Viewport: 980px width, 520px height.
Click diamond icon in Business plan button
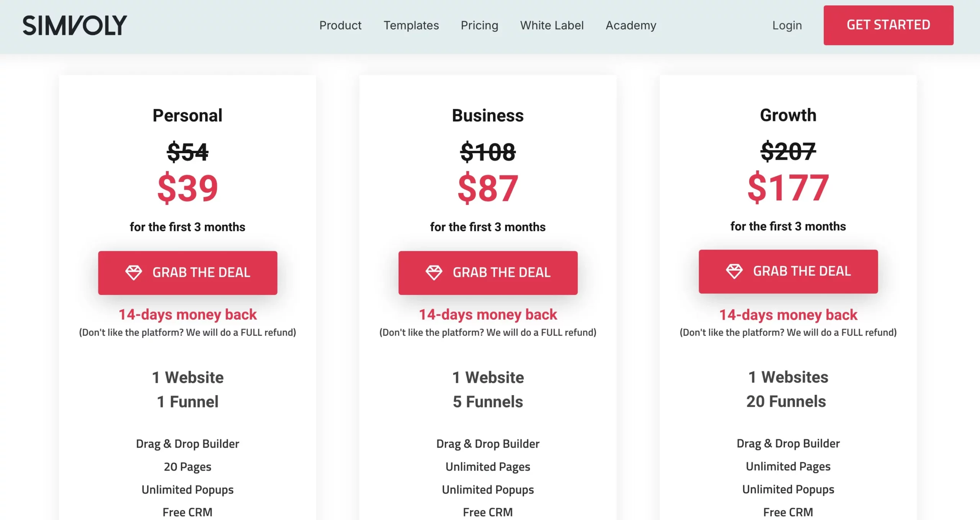pyautogui.click(x=434, y=273)
